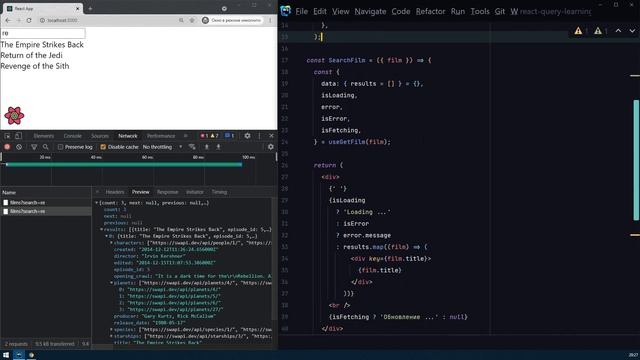Screen dimensions: 640x360
Task: Open the File menu in the IDE
Action: click(x=302, y=11)
